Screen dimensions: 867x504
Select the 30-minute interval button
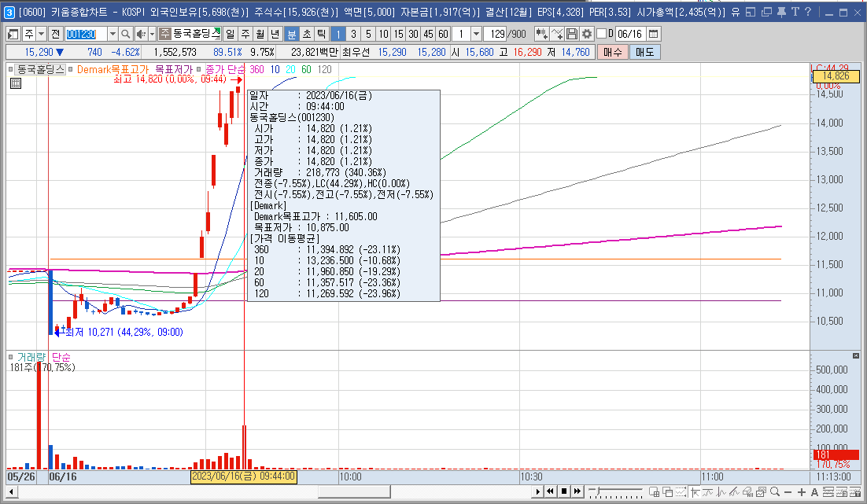413,34
